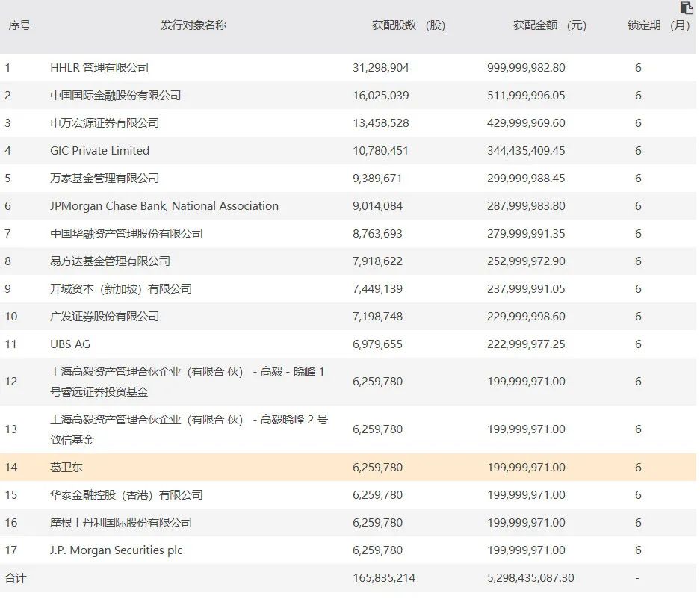Click the copy table icon in top-right corner
700x602 pixels.
pos(687,8)
